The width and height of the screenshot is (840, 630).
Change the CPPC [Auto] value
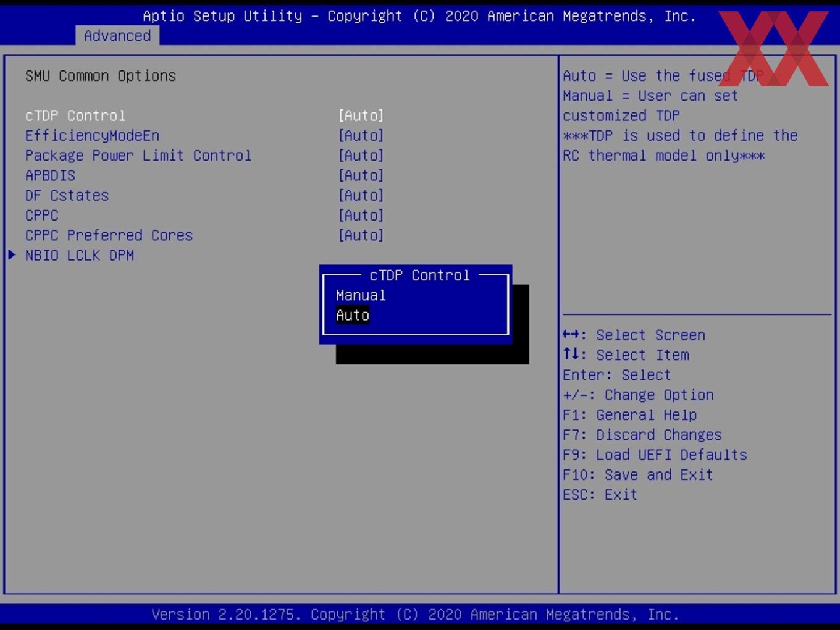pos(361,216)
